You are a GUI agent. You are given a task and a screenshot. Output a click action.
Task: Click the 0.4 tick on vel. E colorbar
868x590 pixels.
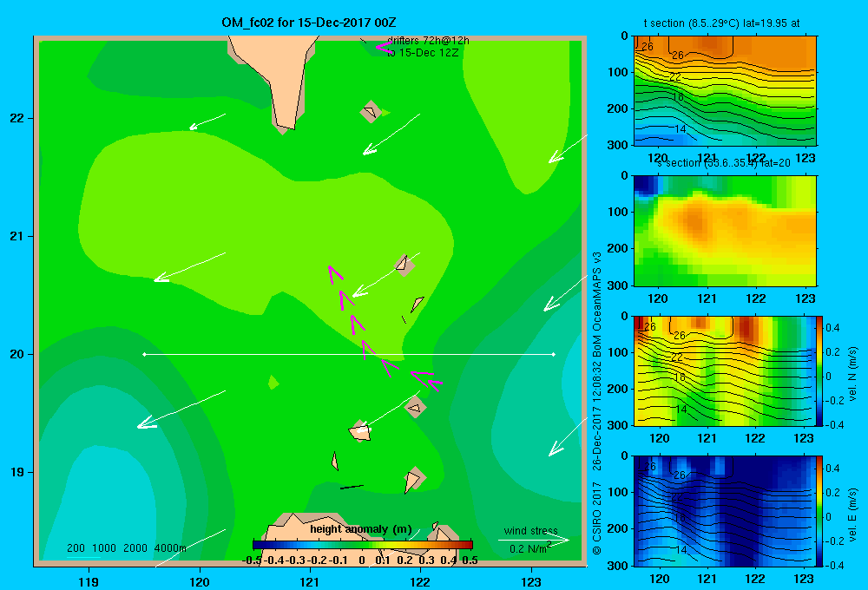[x=833, y=469]
